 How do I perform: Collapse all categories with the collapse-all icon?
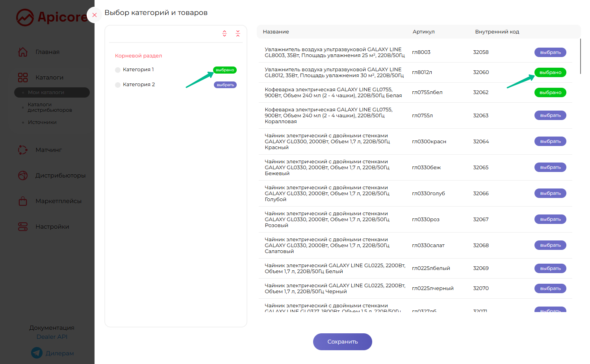point(238,33)
